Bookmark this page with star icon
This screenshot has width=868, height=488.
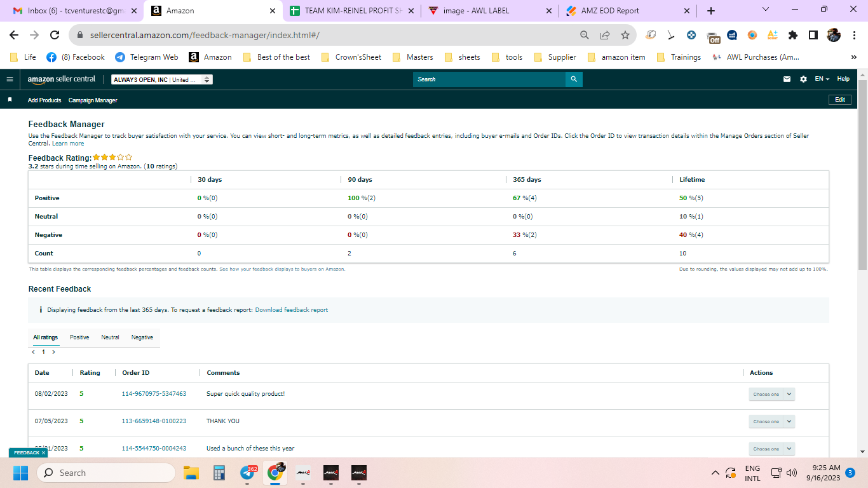tap(625, 36)
